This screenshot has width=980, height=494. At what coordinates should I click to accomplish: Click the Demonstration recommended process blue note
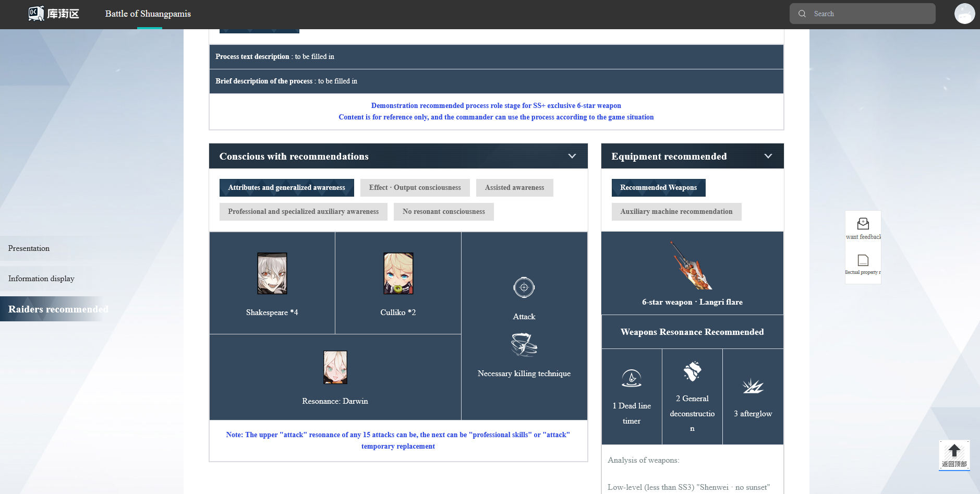[x=497, y=106]
